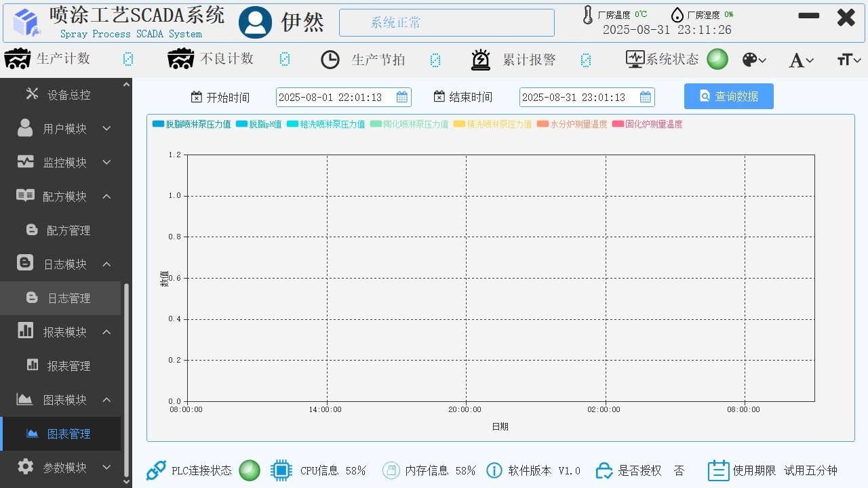Click the 开始时间 date input field
Image resolution: width=868 pixels, height=488 pixels.
coord(336,98)
